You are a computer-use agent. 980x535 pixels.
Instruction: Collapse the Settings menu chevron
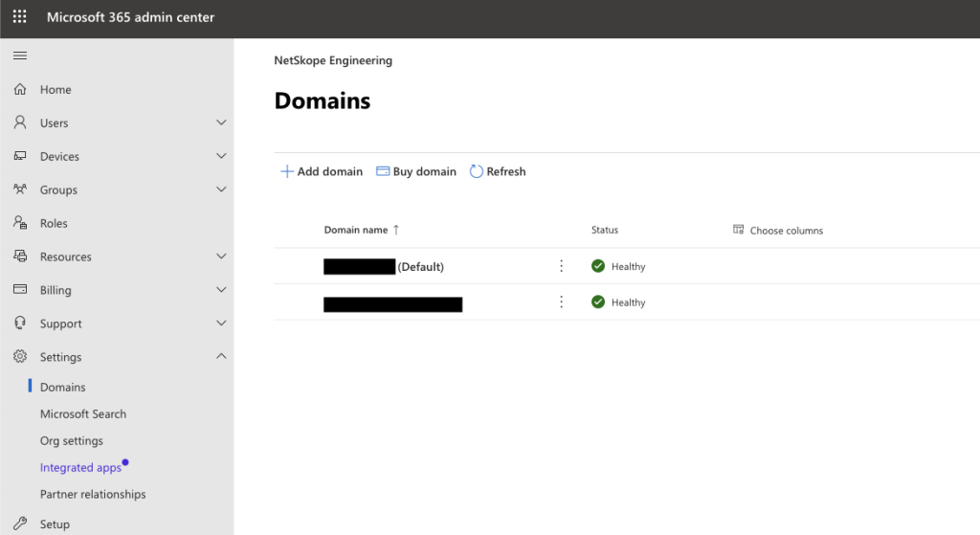click(x=221, y=356)
